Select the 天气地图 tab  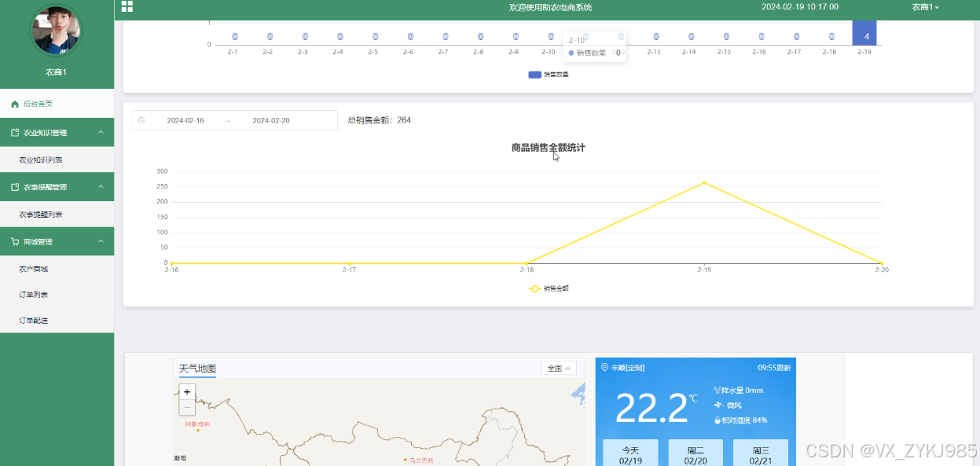tap(197, 369)
